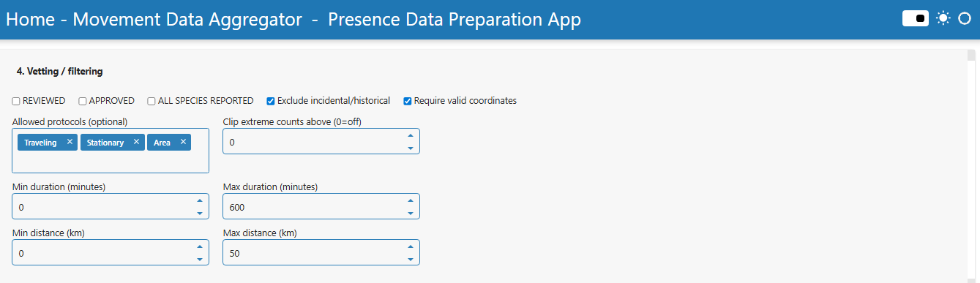Click the sun light-mode icon

point(943,18)
